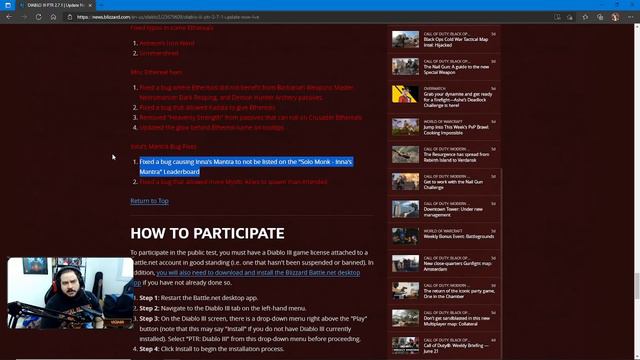Open thumbnail for Resurgence Rebirth Island article
The width and height of the screenshot is (640, 360).
(x=405, y=154)
